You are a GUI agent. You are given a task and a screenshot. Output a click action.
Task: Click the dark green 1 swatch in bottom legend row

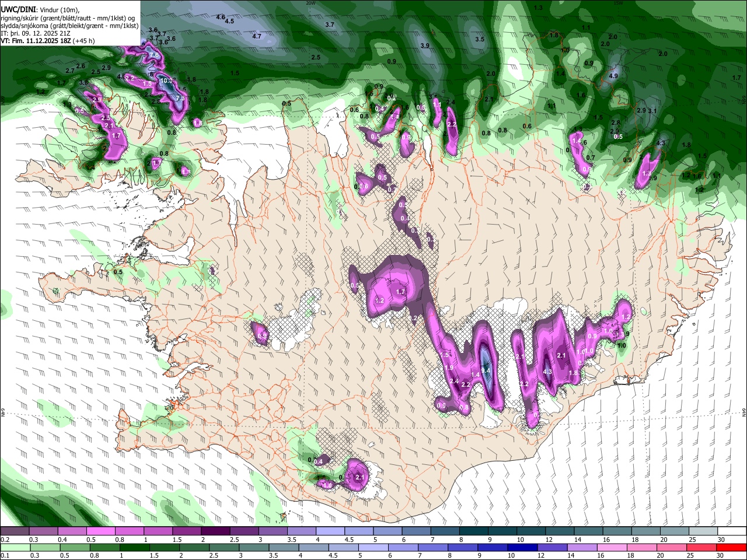click(134, 548)
